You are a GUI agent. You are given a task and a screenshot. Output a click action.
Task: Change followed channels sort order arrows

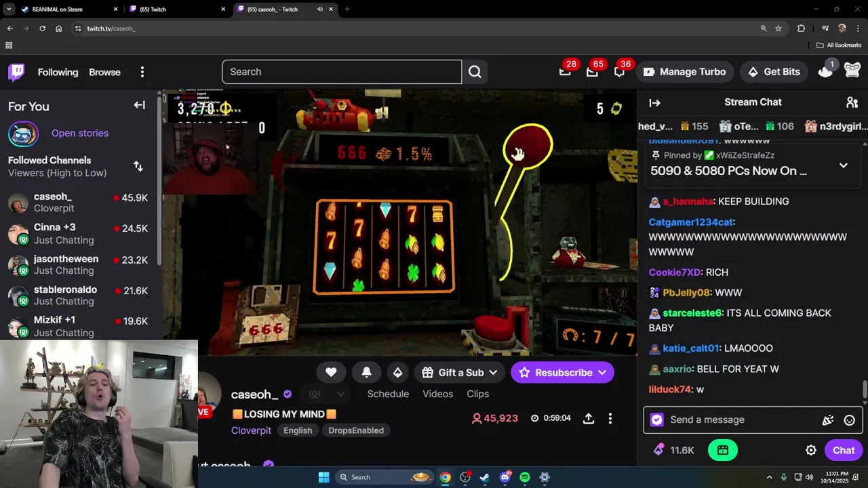[138, 167]
